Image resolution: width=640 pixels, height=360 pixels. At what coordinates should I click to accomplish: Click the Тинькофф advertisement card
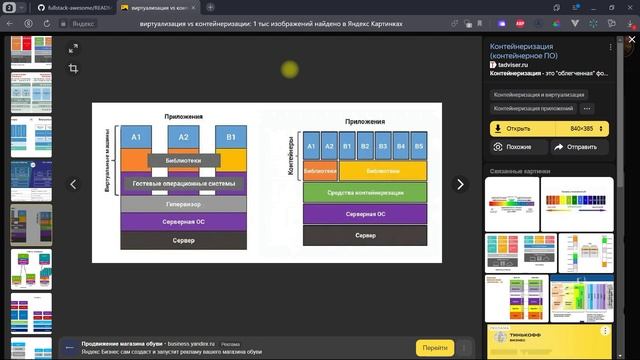click(549, 342)
